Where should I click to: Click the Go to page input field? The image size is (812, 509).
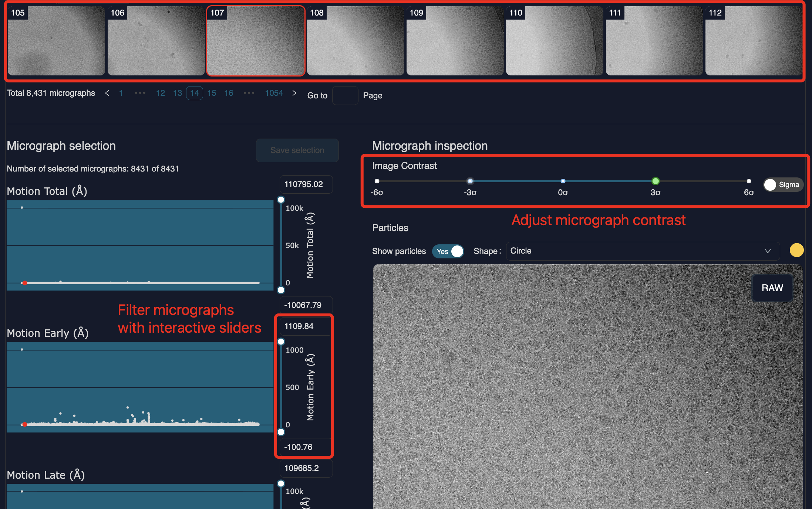pyautogui.click(x=345, y=96)
